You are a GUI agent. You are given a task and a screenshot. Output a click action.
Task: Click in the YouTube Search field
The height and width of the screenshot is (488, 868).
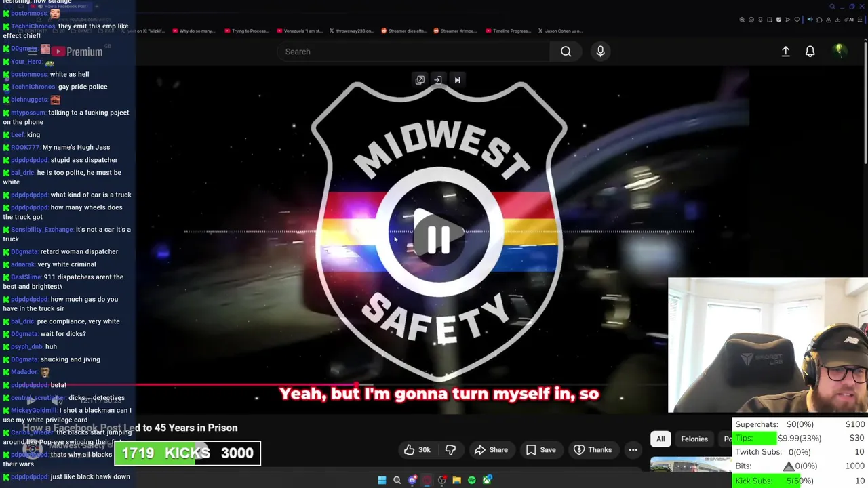(414, 52)
